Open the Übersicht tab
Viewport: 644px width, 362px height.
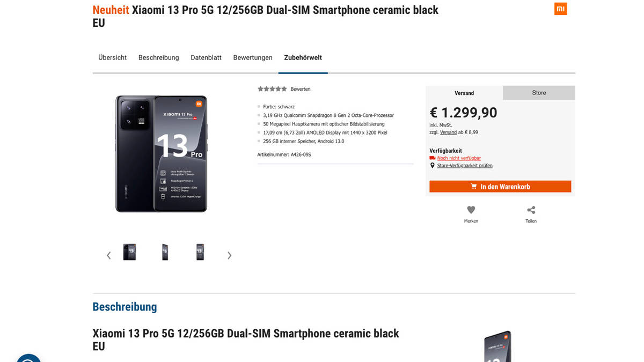point(112,57)
